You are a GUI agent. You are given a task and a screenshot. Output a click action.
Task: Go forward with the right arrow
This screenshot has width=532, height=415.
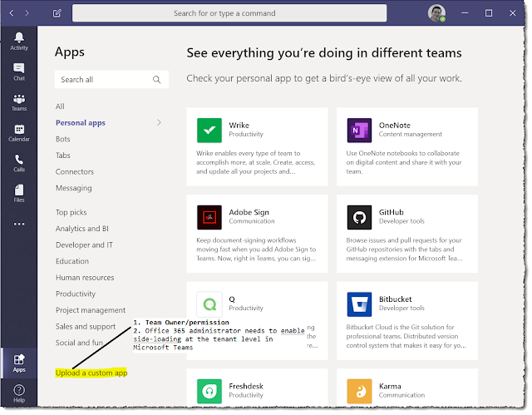click(27, 13)
